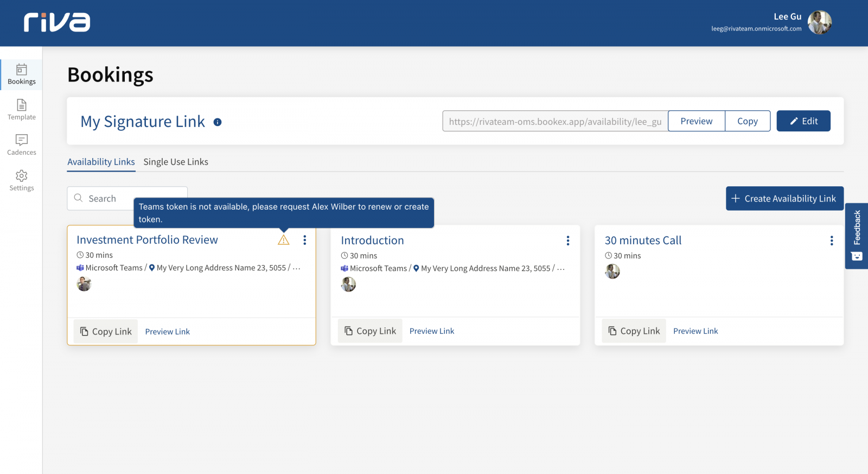868x474 pixels.
Task: Switch to the Single Use Links tab
Action: pyautogui.click(x=176, y=162)
